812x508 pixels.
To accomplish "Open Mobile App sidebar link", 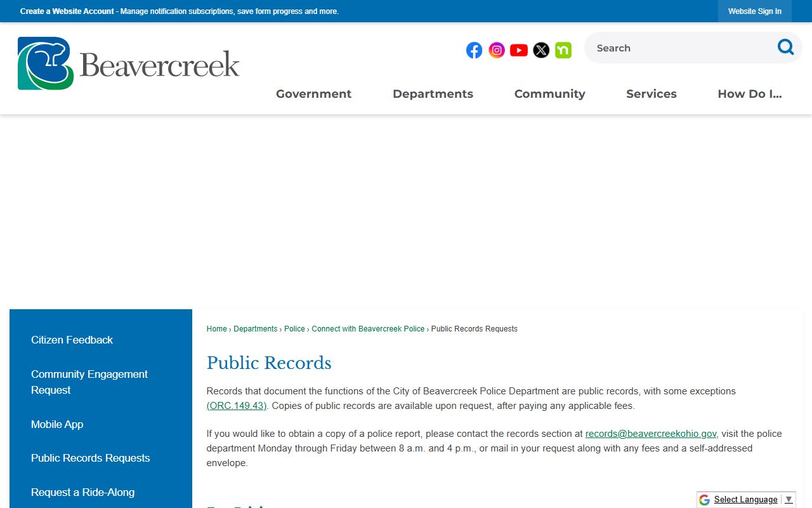I will pos(57,425).
